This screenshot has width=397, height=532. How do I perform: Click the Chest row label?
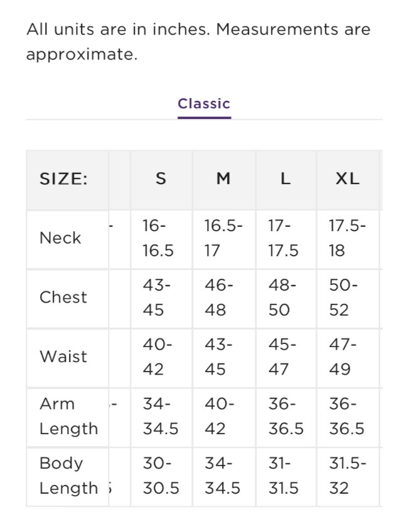pos(63,297)
